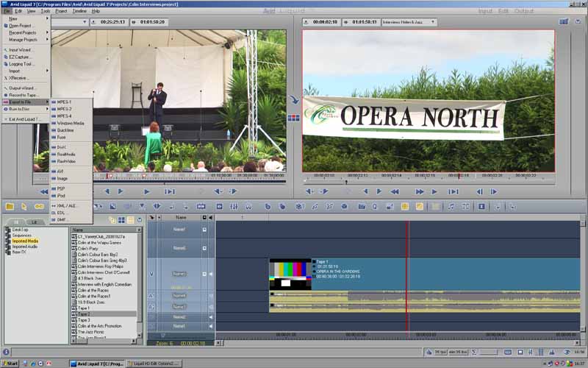The image size is (588, 368).
Task: Click the second yellow square toolbar icon
Action: coord(420,207)
